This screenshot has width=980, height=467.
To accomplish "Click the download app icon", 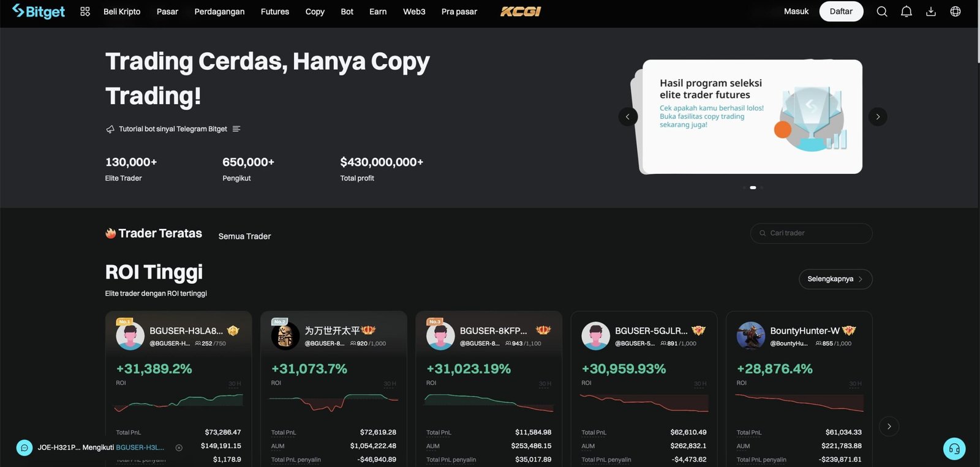I will tap(931, 12).
